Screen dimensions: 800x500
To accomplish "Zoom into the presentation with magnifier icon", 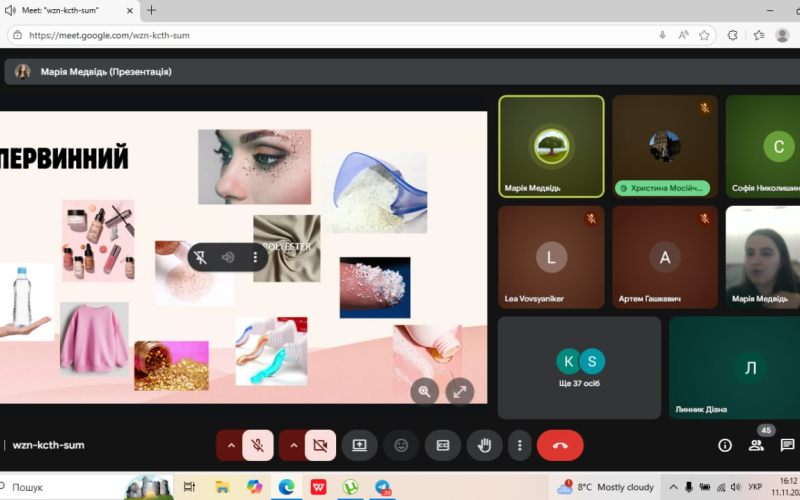I will (x=425, y=392).
